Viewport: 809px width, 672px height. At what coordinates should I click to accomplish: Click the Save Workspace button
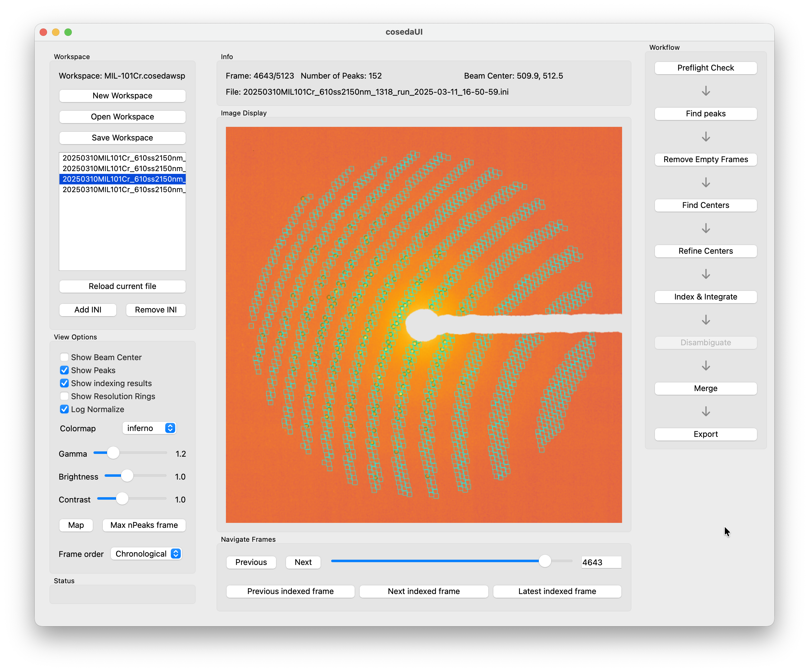pos(123,138)
